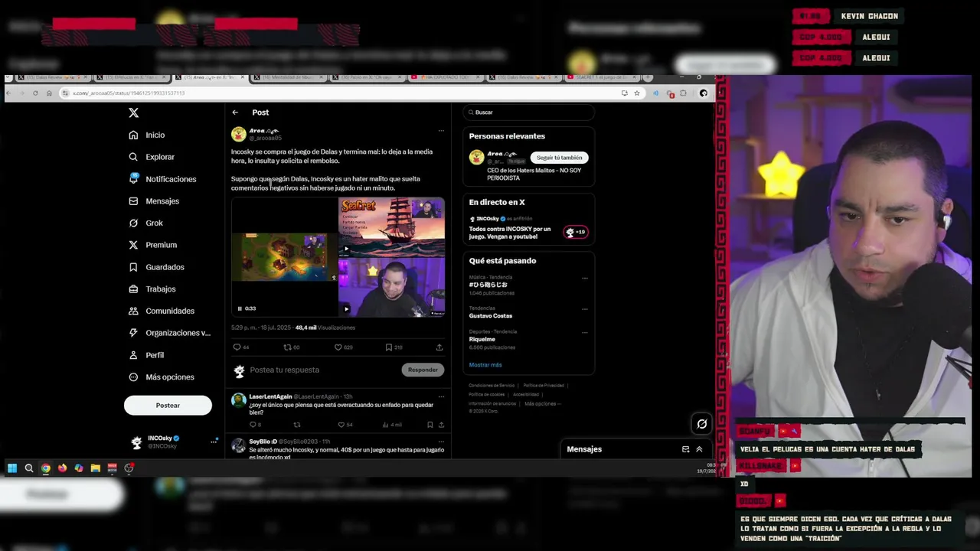
Task: Go back with the Post arrow
Action: pyautogui.click(x=235, y=112)
